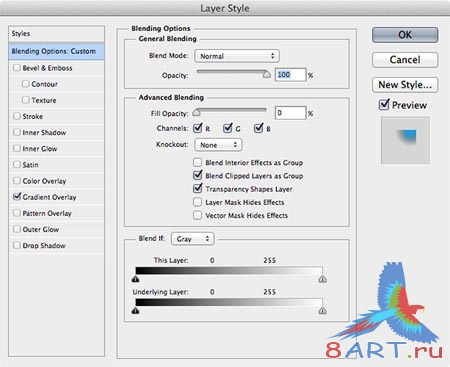
Task: Toggle the Preview checkbox
Action: pyautogui.click(x=384, y=105)
